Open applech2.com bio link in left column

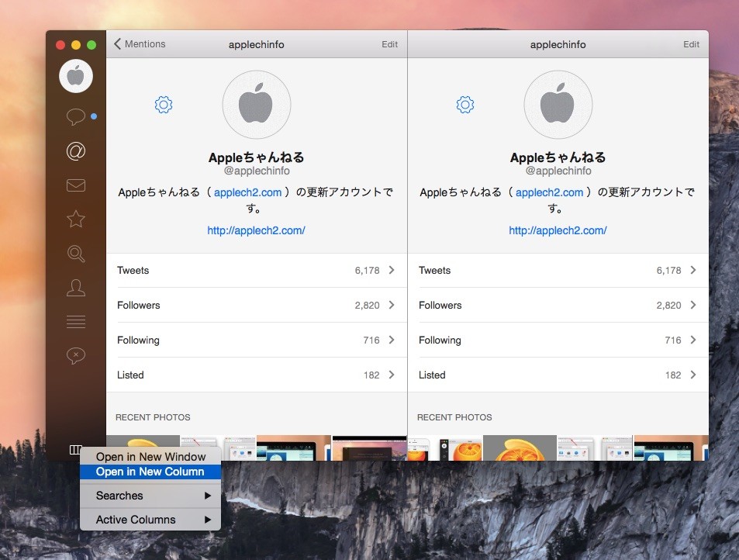248,192
